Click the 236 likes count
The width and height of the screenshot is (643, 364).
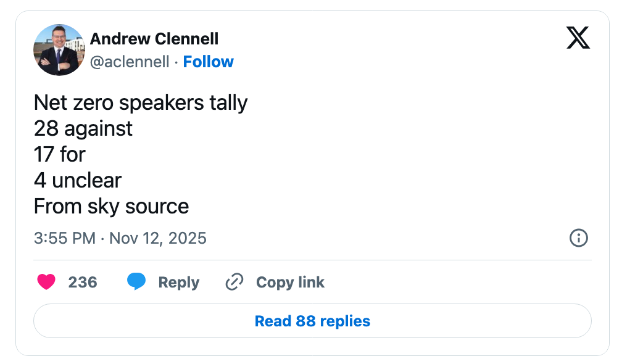[x=83, y=282]
